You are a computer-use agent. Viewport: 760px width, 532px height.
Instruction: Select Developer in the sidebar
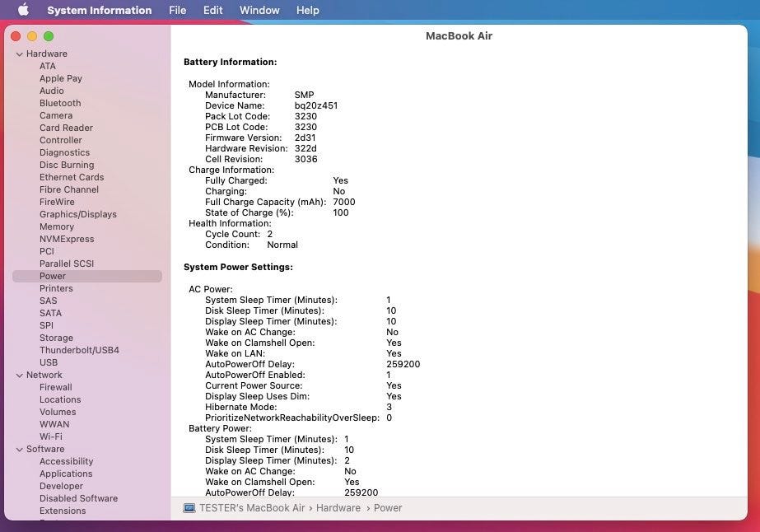(x=61, y=487)
